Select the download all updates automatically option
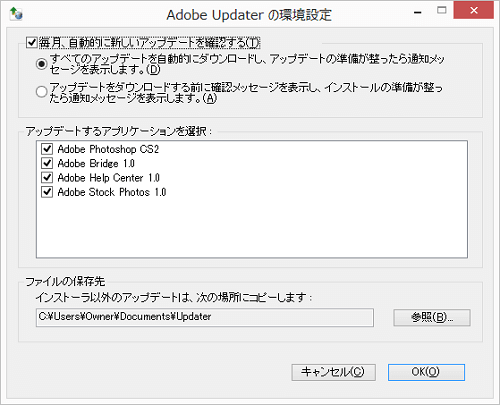Screen dimensions: 500x405 [41, 64]
